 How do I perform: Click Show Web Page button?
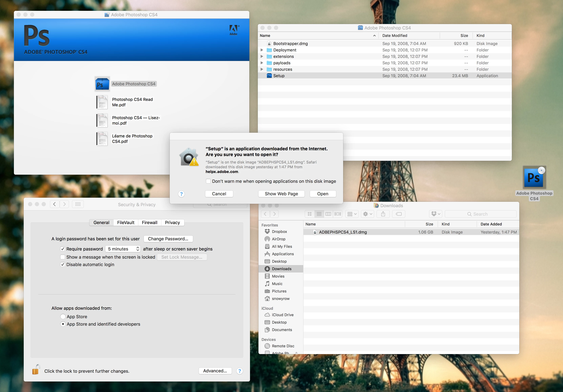281,194
